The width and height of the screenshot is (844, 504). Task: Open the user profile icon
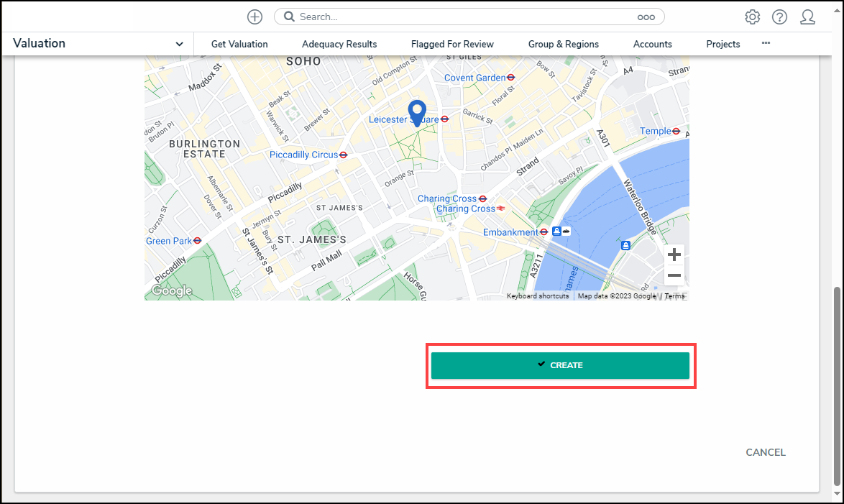[x=807, y=17]
